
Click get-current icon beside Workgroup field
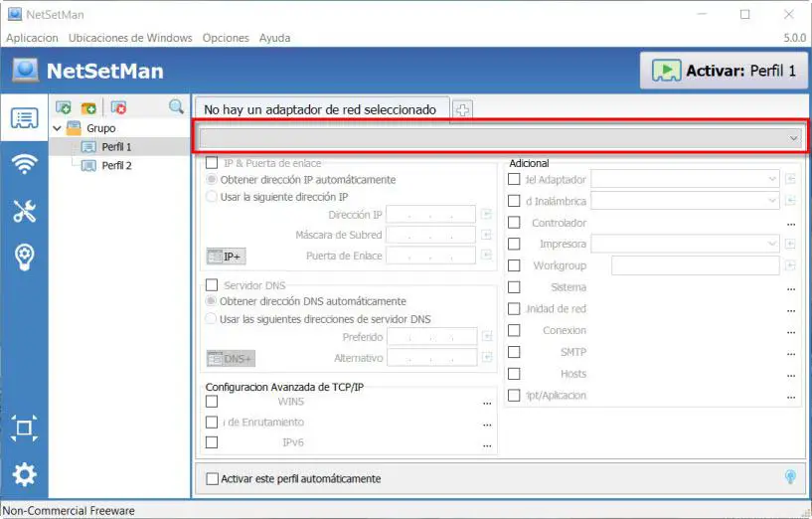click(790, 265)
